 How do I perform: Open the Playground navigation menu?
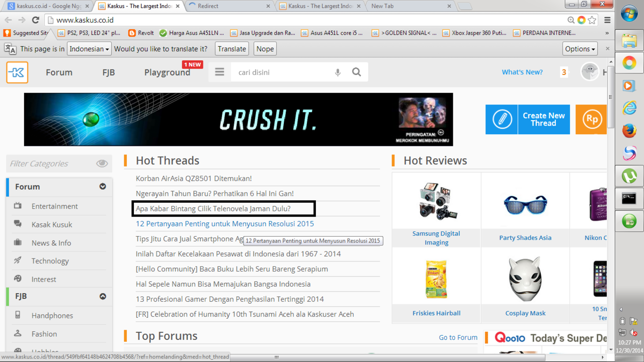pyautogui.click(x=167, y=72)
